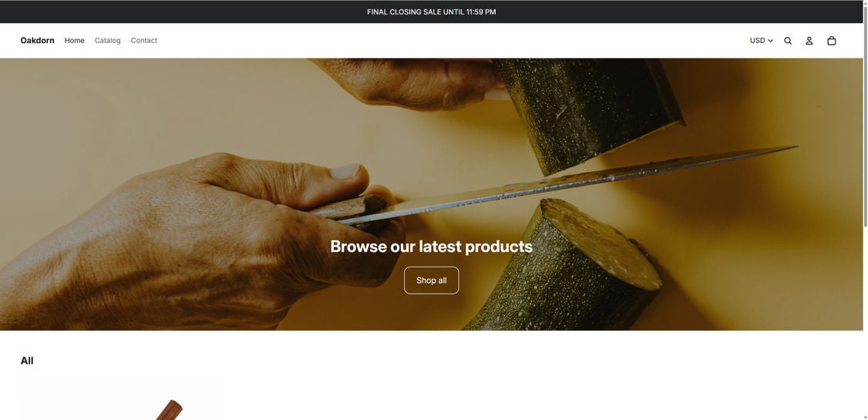Click the chevron arrow beside USD
868x420 pixels.
coord(771,41)
